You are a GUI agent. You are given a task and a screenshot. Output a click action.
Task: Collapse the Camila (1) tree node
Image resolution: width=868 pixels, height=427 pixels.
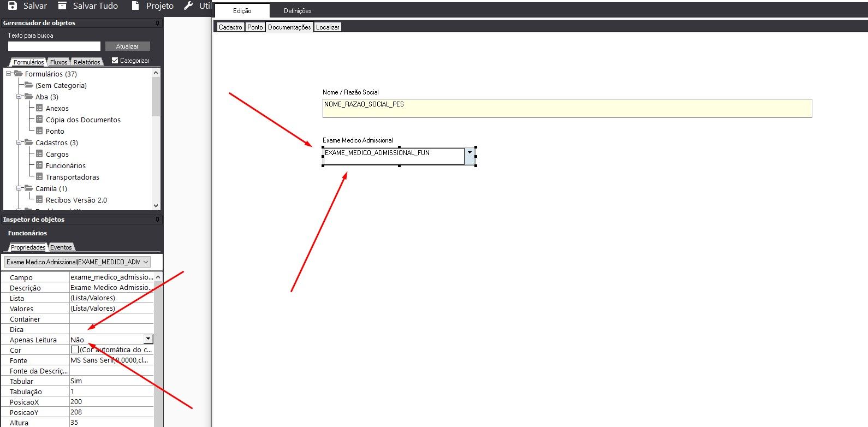click(x=19, y=188)
